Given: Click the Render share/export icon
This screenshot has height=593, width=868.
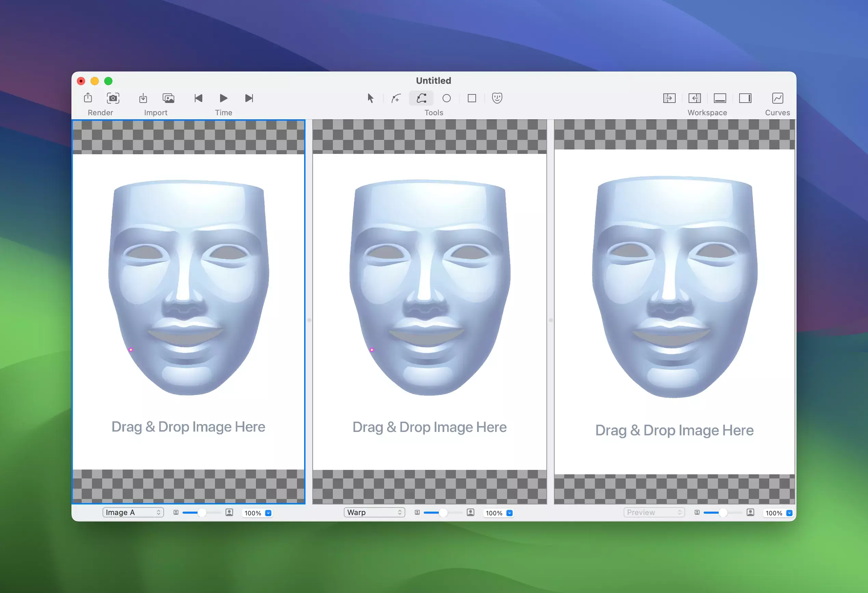Looking at the screenshot, I should [88, 98].
